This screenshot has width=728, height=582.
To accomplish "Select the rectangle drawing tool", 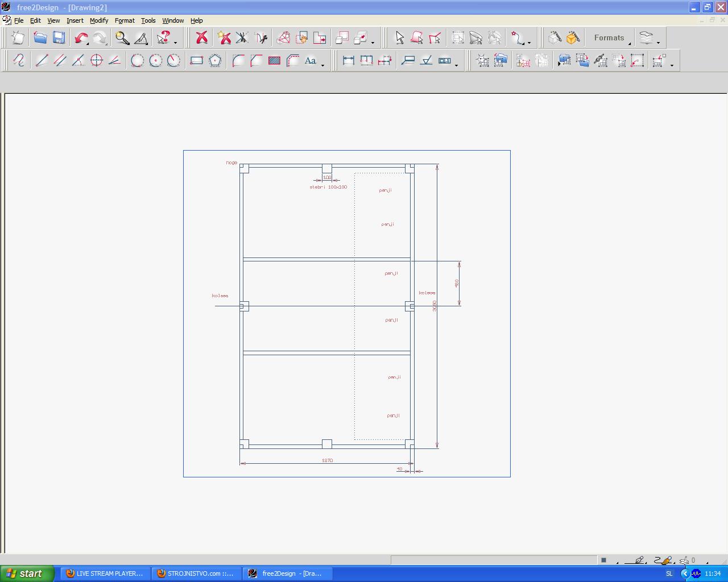I will [196, 60].
